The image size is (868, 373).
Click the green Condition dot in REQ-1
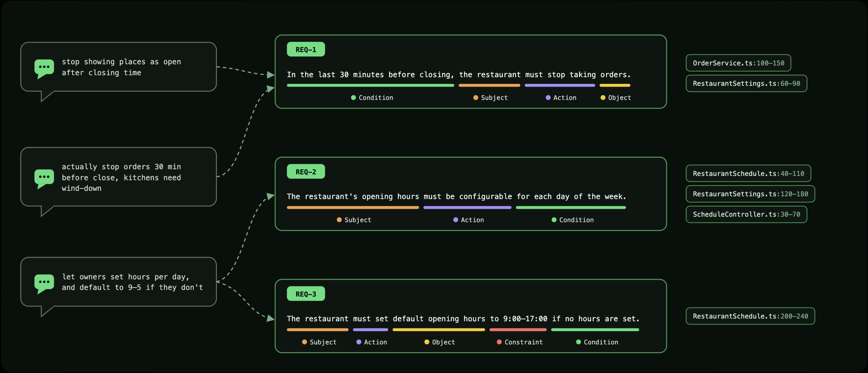(353, 98)
